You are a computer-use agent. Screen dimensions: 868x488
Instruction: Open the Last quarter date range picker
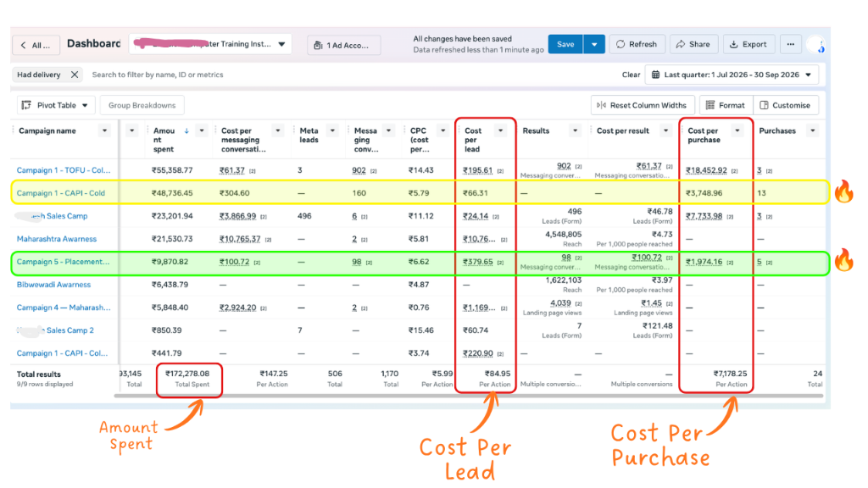click(x=732, y=75)
